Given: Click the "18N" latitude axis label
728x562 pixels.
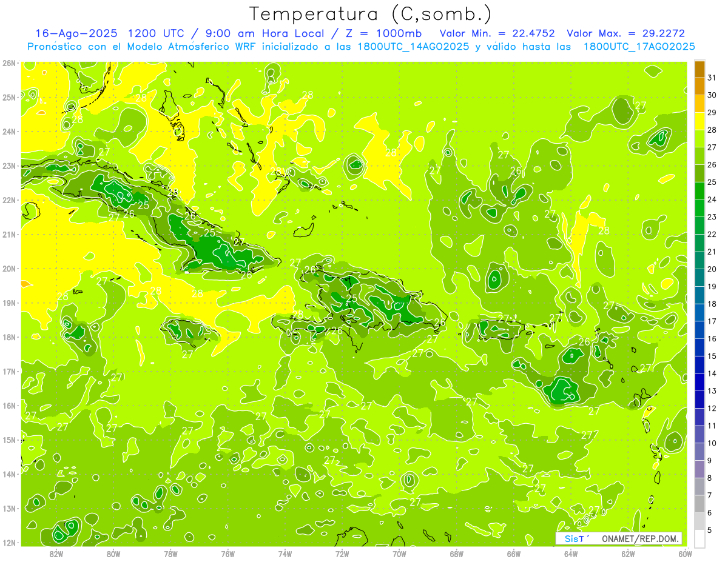Looking at the screenshot, I should tap(8, 337).
